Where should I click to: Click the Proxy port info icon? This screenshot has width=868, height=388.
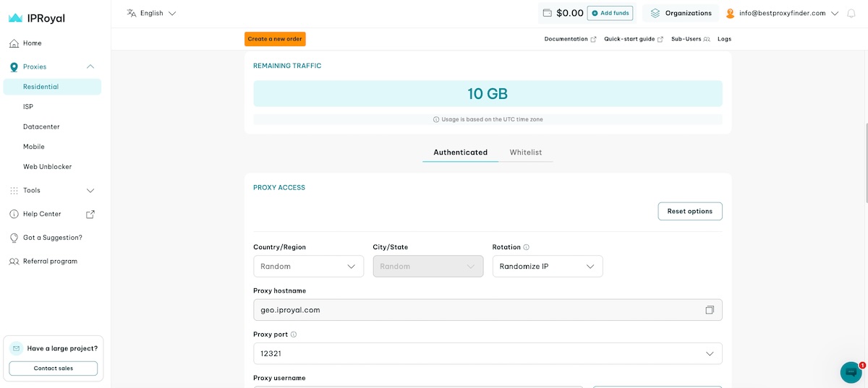coord(294,335)
